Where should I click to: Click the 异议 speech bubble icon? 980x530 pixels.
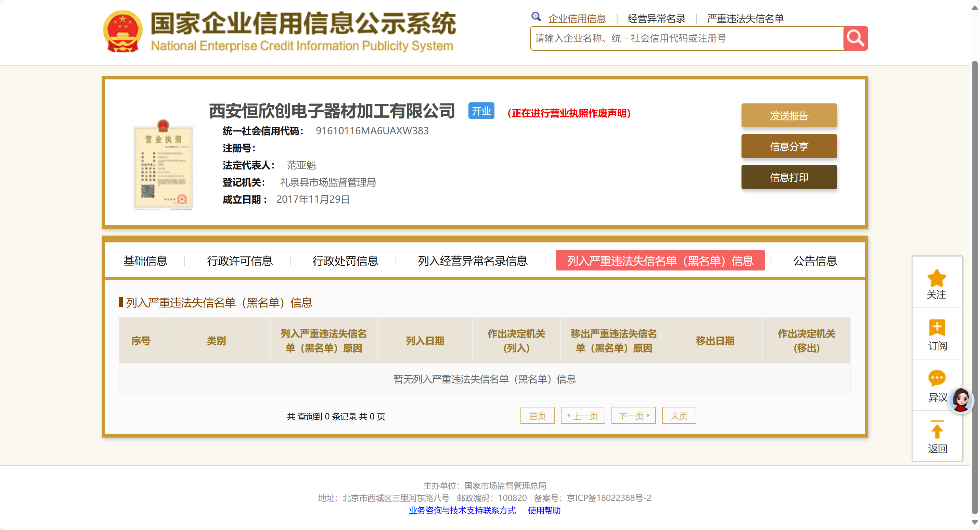click(x=936, y=378)
